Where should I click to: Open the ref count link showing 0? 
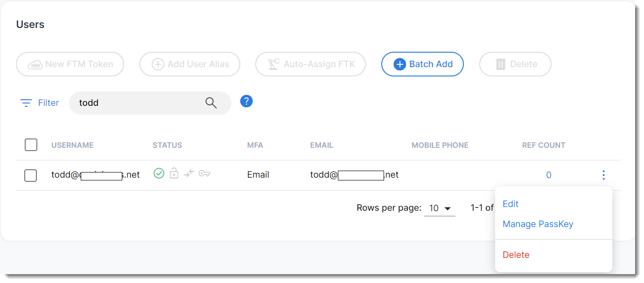(549, 175)
